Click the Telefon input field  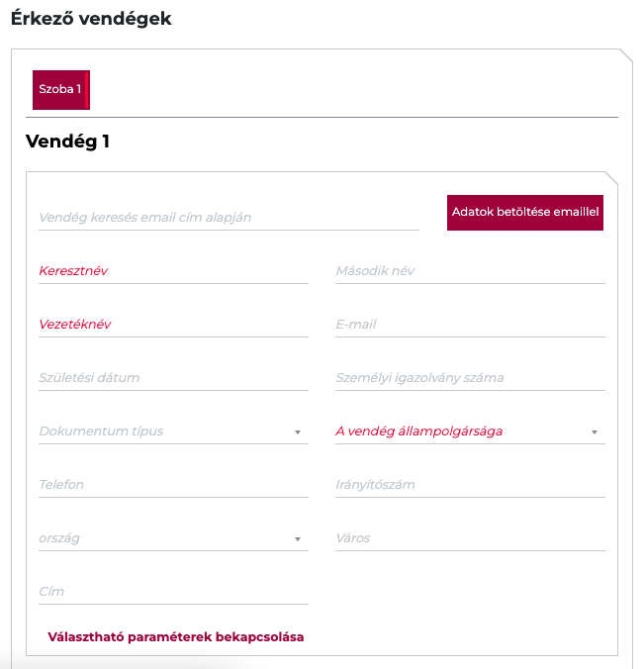(173, 485)
